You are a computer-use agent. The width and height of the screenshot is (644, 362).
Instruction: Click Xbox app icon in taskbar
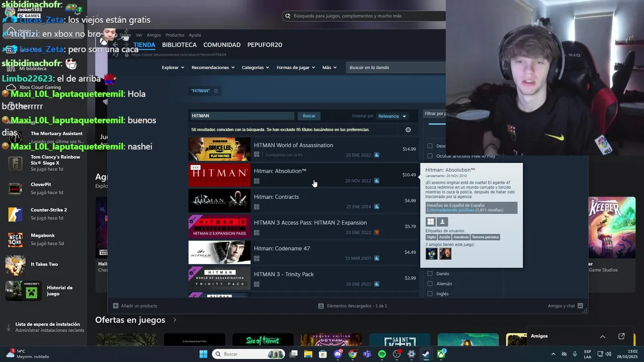click(441, 354)
